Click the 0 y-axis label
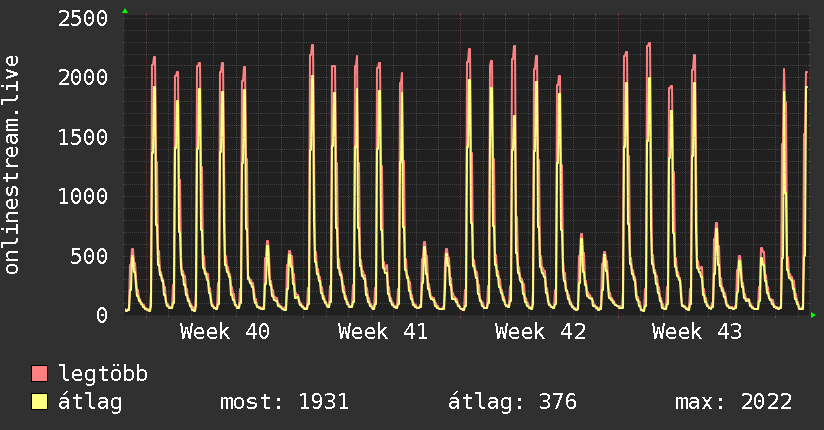This screenshot has width=824, height=430. tap(102, 315)
